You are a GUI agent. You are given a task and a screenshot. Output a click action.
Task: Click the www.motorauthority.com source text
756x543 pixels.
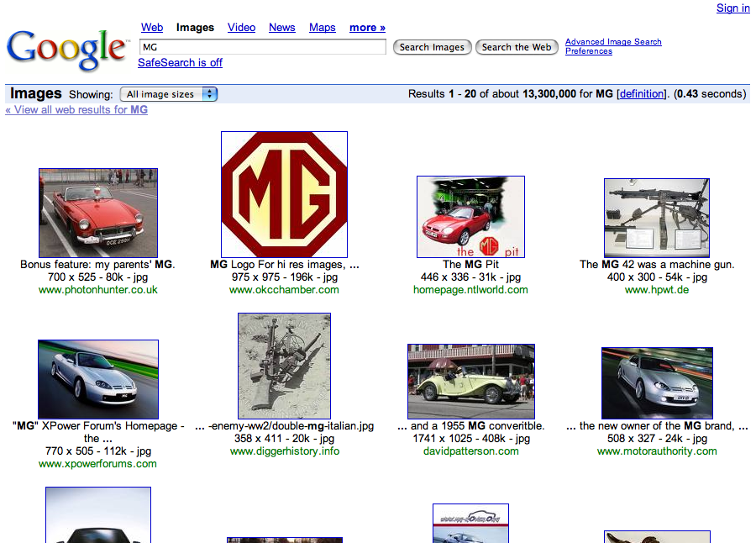(657, 451)
